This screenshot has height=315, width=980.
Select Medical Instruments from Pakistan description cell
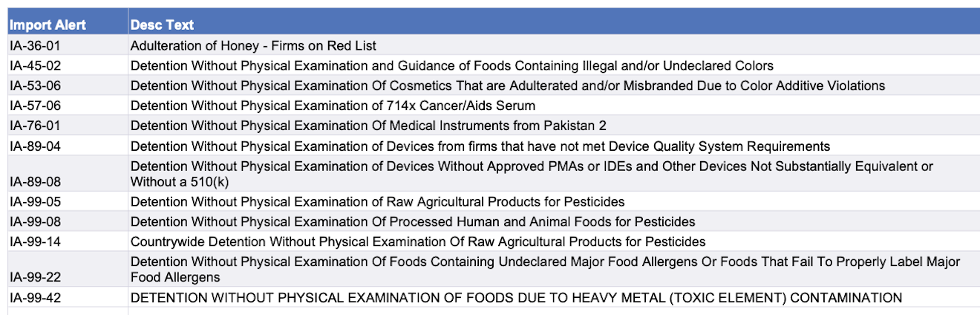[x=368, y=126]
